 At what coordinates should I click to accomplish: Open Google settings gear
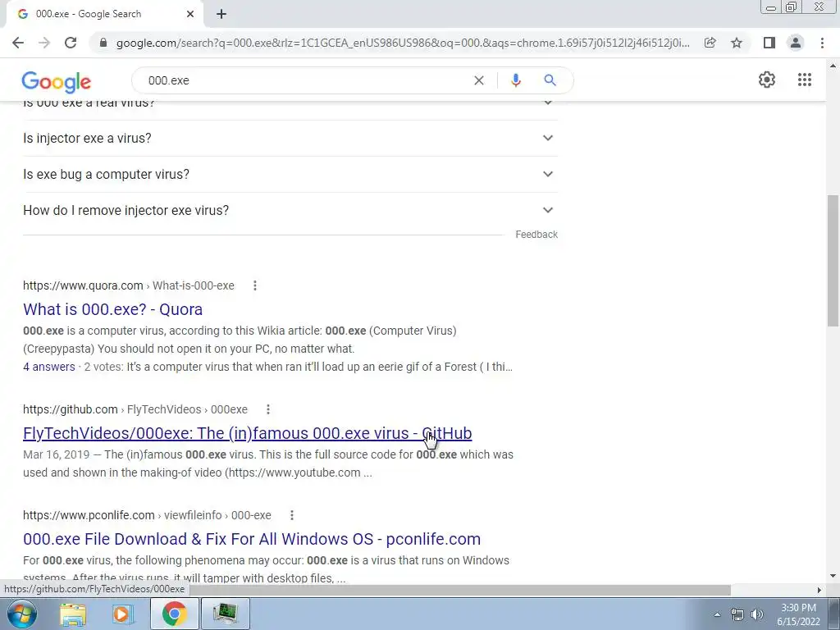coord(767,80)
